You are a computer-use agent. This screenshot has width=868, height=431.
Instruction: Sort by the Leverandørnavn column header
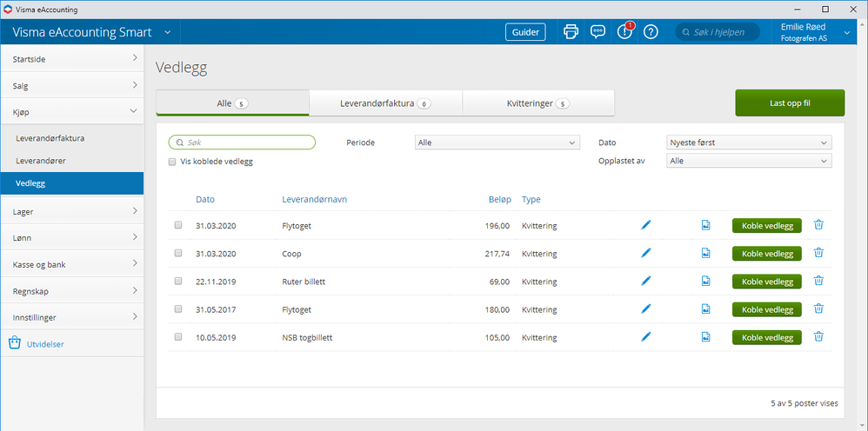coord(315,200)
